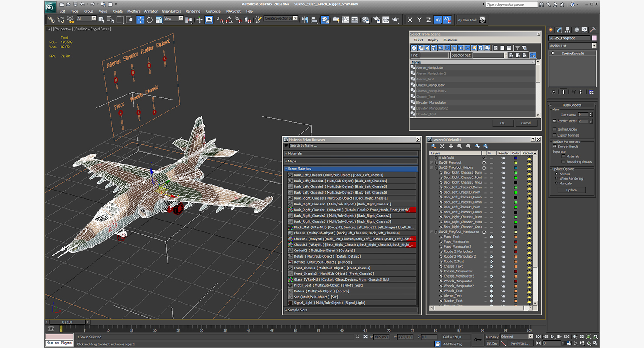Image resolution: width=644 pixels, height=348 pixels.
Task: Click the Play Animation button
Action: [x=553, y=336]
